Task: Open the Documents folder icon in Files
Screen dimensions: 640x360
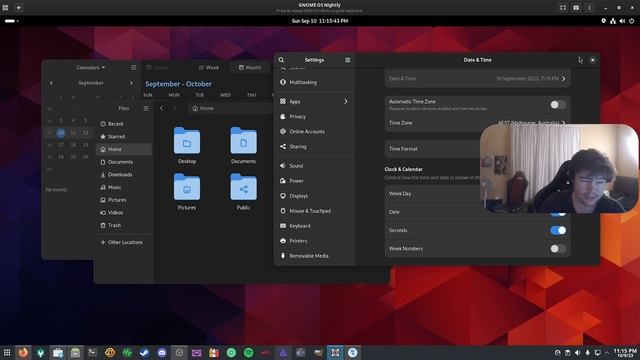Action: tap(244, 141)
